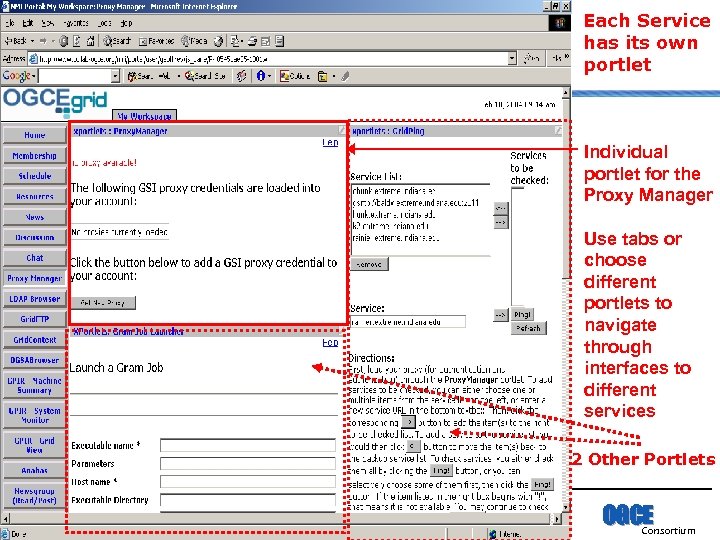Open Page Info dropdown arrow
The image size is (720, 540).
click(269, 76)
